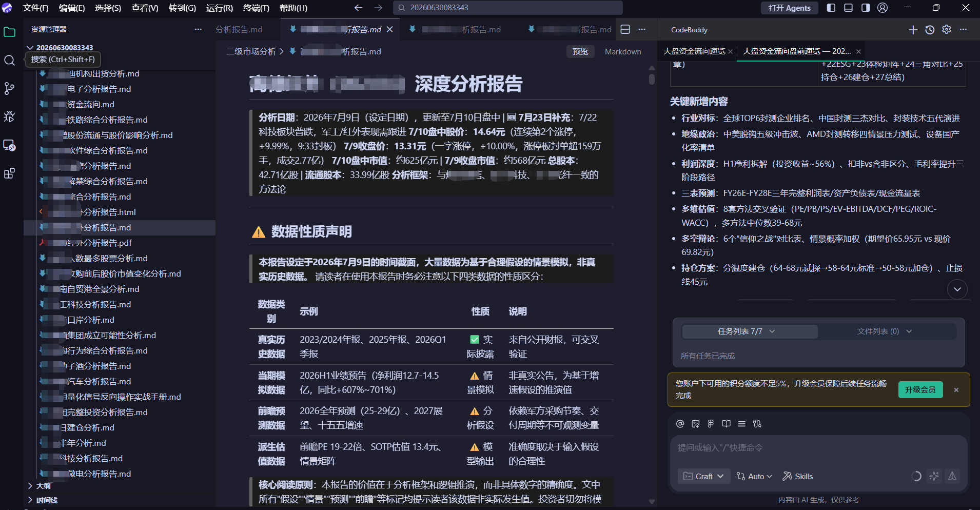Open the Skills button in chat
Screen dimensions: 980x510
pyautogui.click(x=797, y=476)
